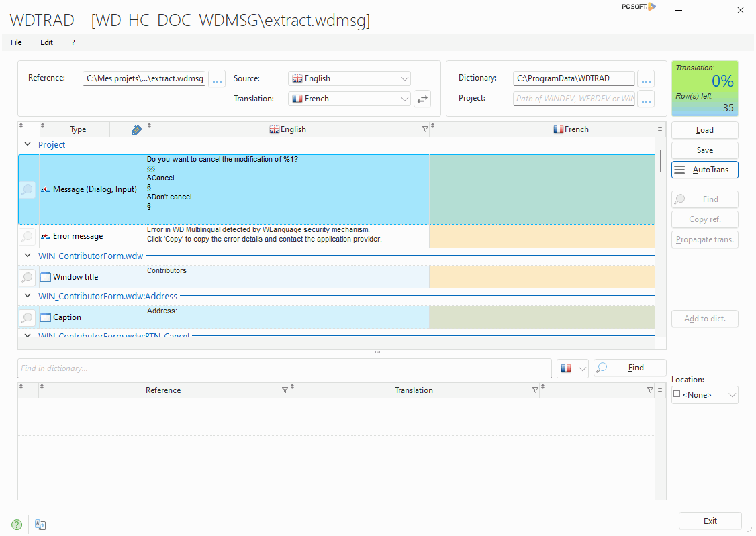Viewport: 756px width, 536px height.
Task: Browse for Reference file with ellipsis button
Action: 217,78
